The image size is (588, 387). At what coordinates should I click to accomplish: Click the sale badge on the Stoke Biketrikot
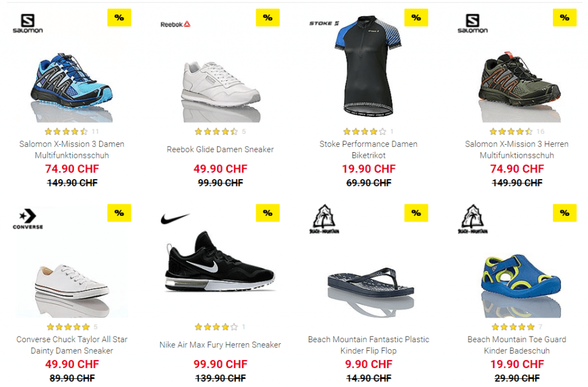[416, 18]
